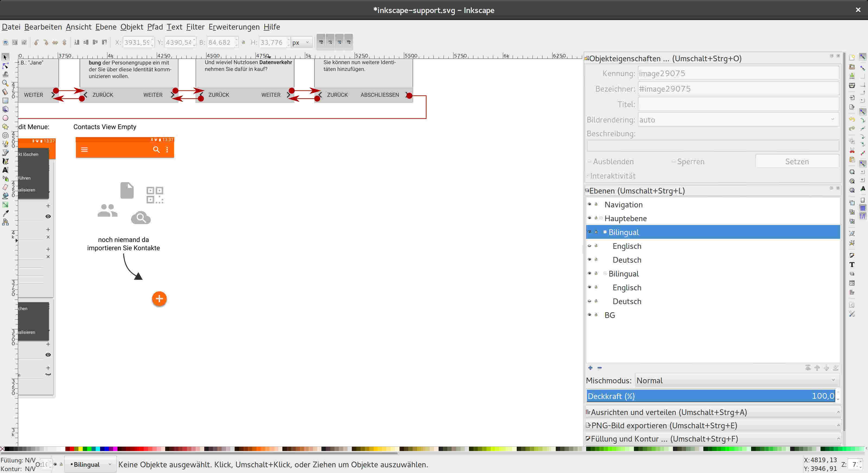The height and width of the screenshot is (473, 868).
Task: Enable the Ausblenden checkbox
Action: point(590,161)
